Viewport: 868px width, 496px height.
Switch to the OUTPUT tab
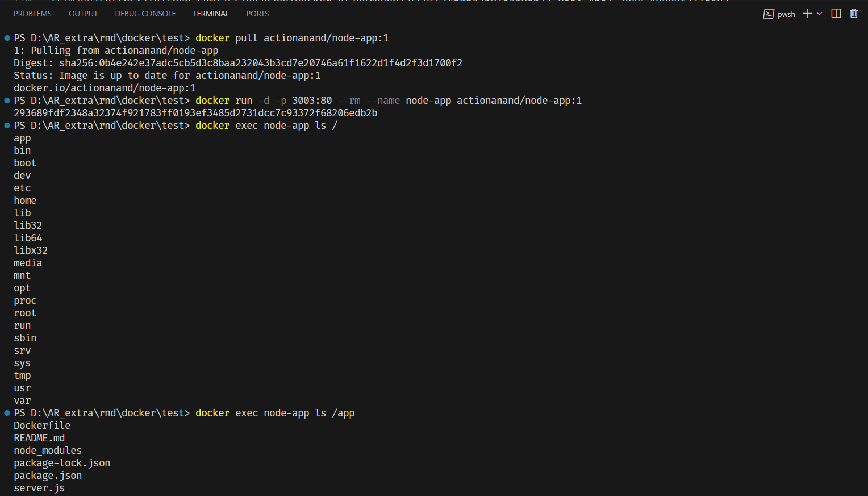[83, 13]
